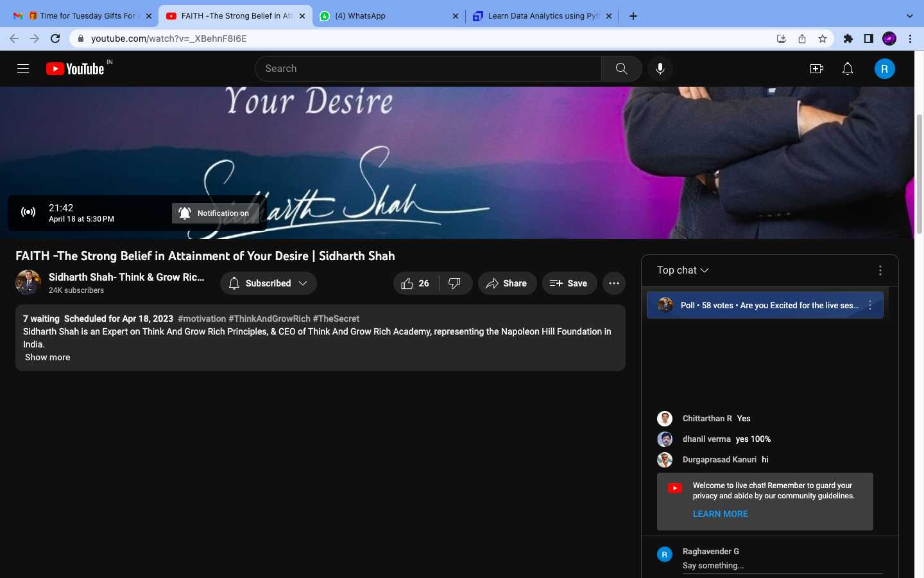Viewport: 924px width, 578px height.
Task: Save the video to a playlist
Action: pyautogui.click(x=569, y=283)
